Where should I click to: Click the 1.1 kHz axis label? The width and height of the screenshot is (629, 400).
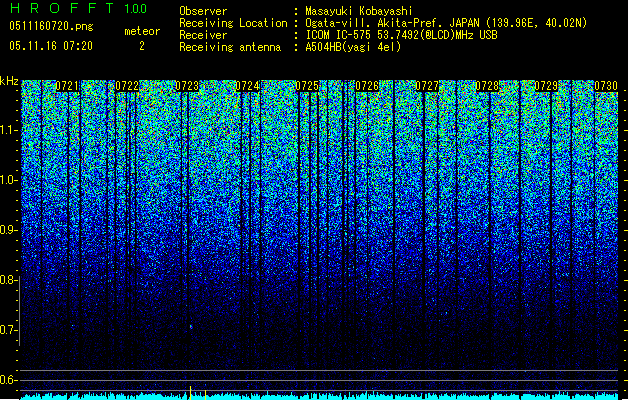9,130
